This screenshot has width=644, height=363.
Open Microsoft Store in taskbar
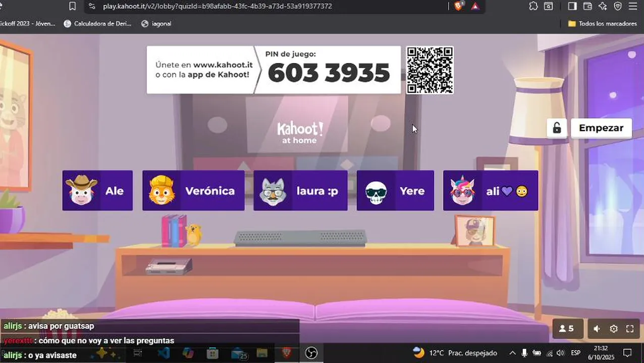click(x=212, y=353)
